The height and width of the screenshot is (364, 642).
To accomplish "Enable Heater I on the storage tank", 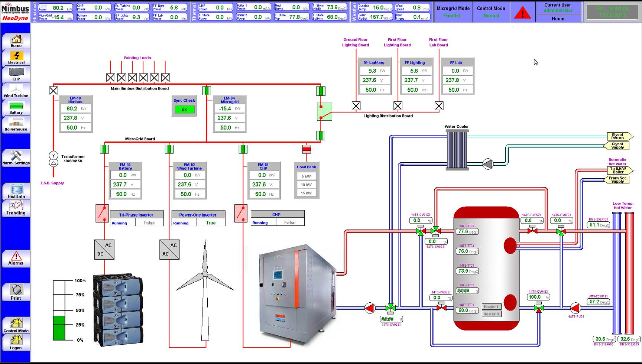I will coord(491,306).
